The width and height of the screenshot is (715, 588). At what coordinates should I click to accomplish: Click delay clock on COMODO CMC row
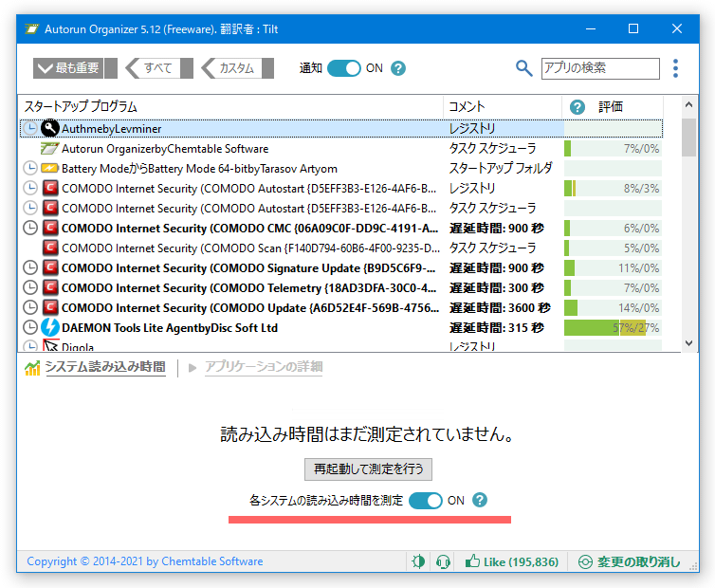[30, 228]
